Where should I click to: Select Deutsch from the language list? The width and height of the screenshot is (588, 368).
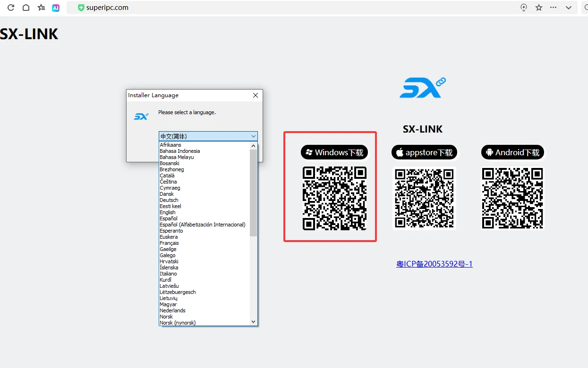[204, 200]
